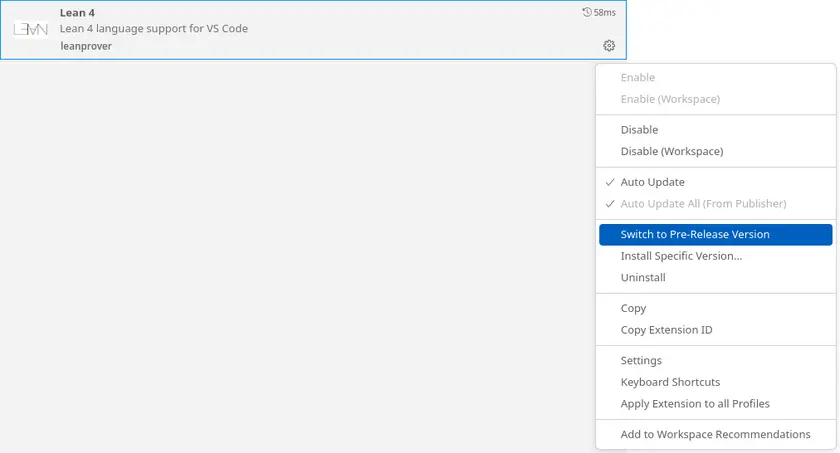Viewport: 840px width, 453px height.
Task: Open Keyboard Shortcuts for Lean 4
Action: coord(716,382)
